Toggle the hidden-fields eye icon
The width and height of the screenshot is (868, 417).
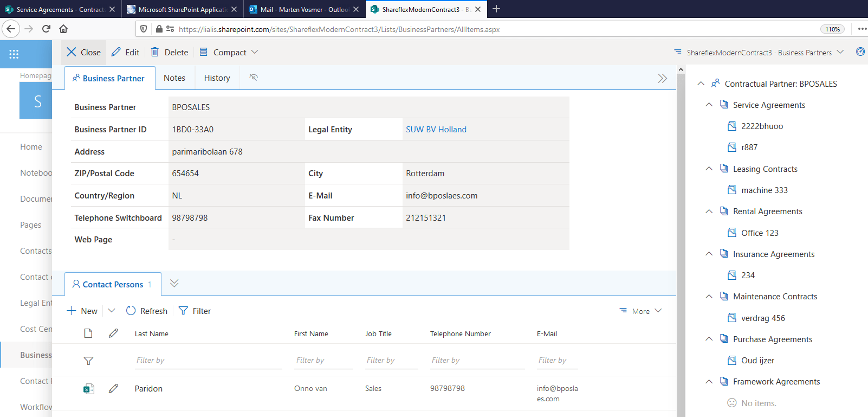(254, 78)
